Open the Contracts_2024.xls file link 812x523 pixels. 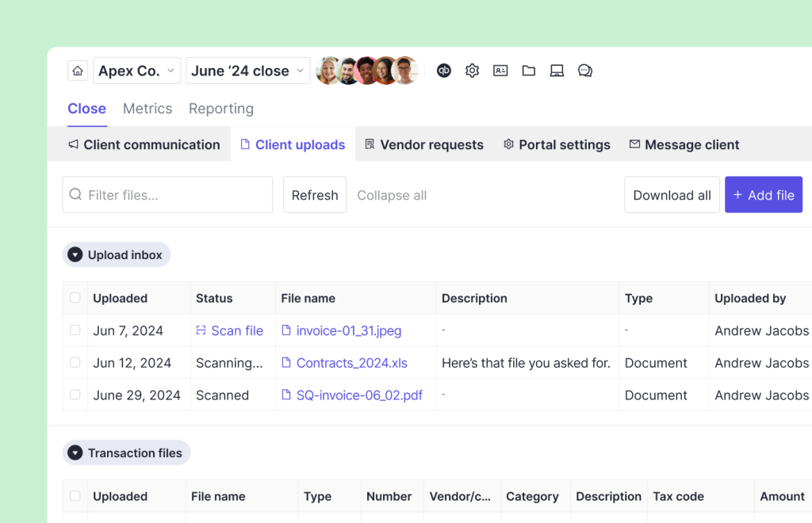tap(352, 362)
